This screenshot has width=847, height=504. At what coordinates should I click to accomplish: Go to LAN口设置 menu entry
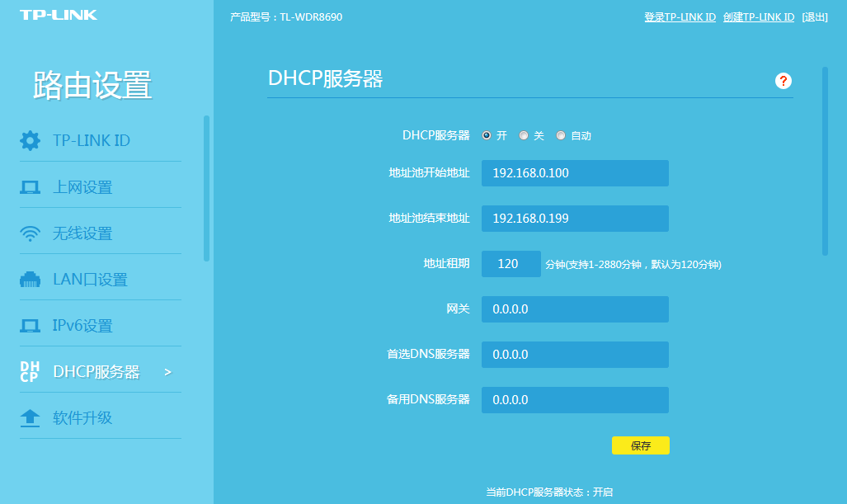91,279
